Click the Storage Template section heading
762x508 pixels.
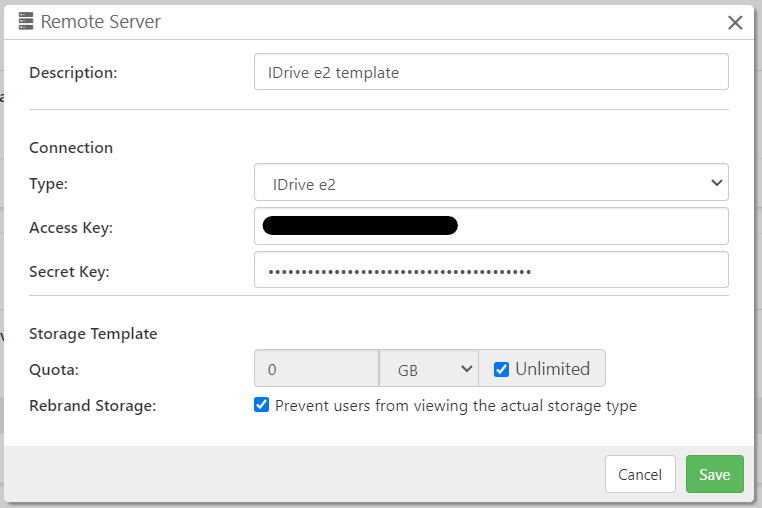[x=93, y=334]
